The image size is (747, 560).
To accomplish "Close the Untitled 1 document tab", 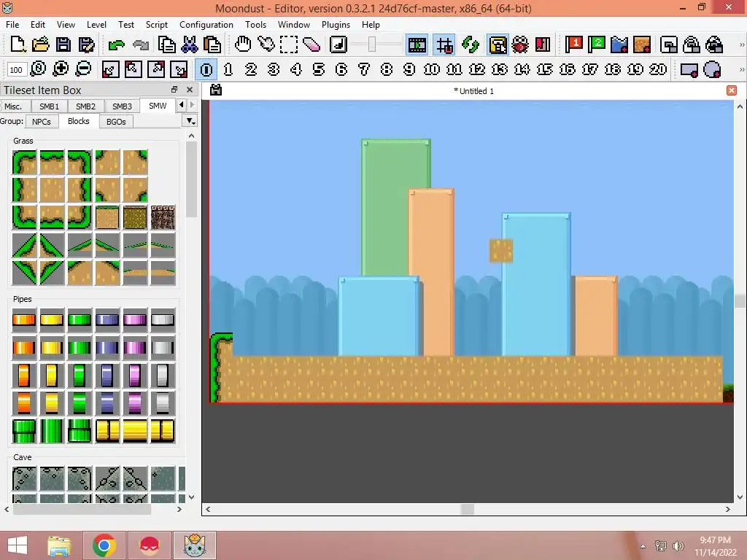I will point(732,90).
